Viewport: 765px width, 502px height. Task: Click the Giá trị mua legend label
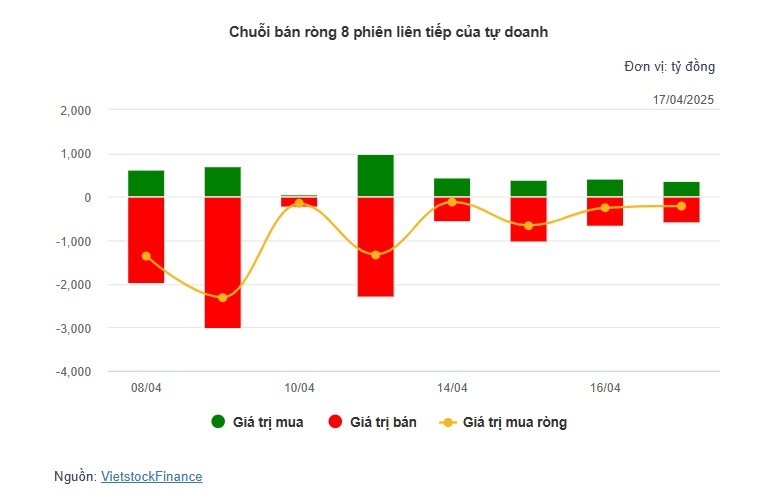pyautogui.click(x=268, y=422)
